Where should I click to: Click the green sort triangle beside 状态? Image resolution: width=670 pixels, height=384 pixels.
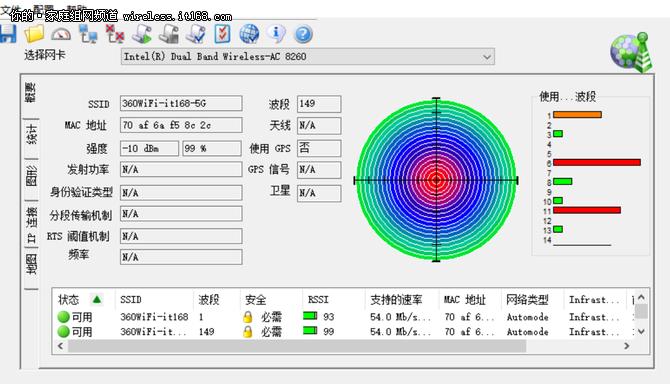[97, 299]
